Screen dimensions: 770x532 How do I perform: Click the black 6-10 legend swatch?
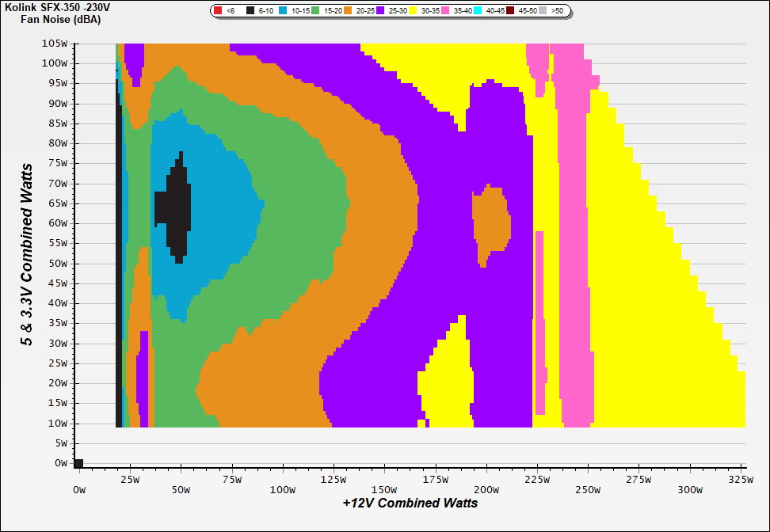coord(250,11)
